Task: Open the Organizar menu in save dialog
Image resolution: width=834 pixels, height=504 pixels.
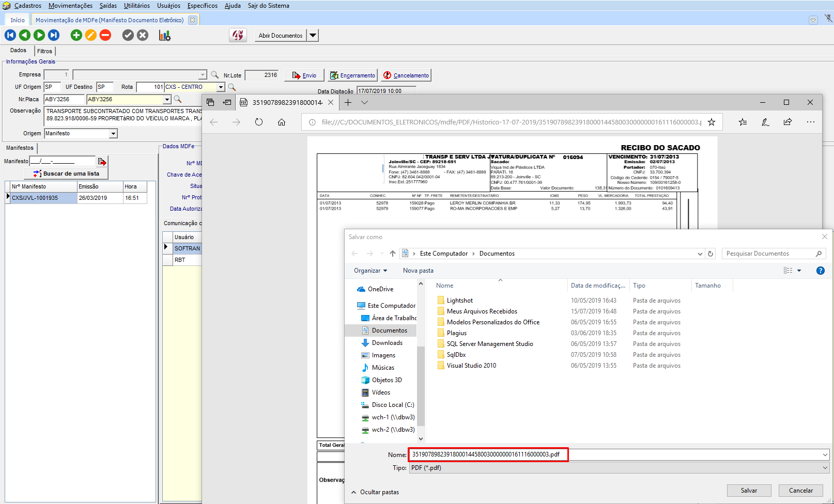Action: pyautogui.click(x=370, y=271)
